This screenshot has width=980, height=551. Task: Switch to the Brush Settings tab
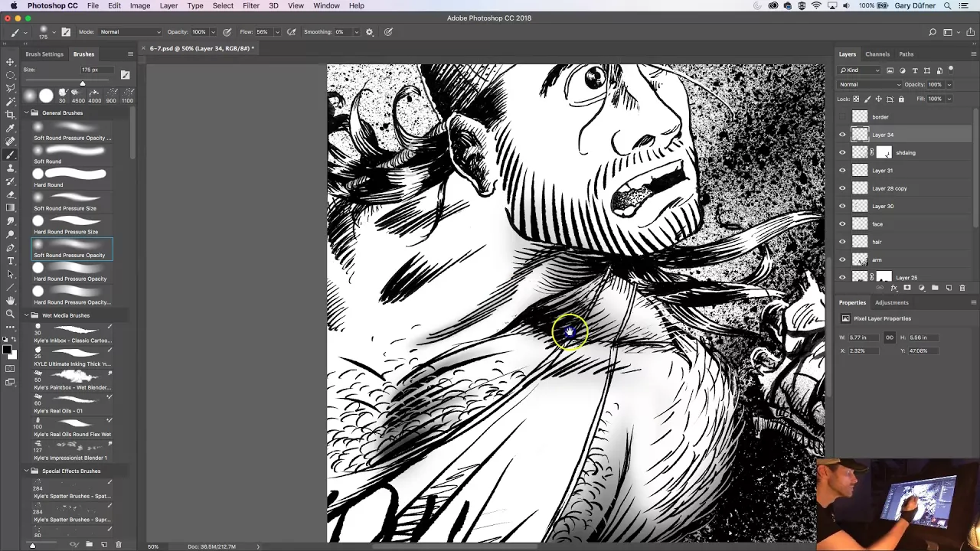click(44, 54)
